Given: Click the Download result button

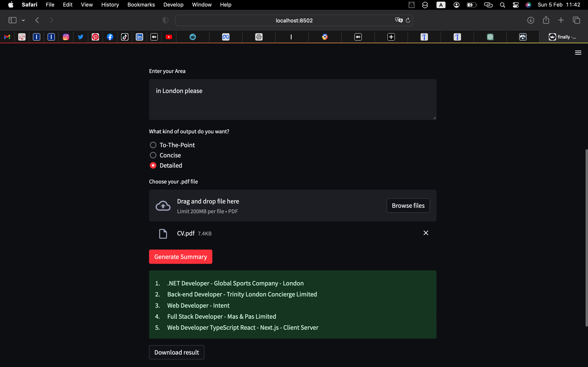Looking at the screenshot, I should click(176, 352).
